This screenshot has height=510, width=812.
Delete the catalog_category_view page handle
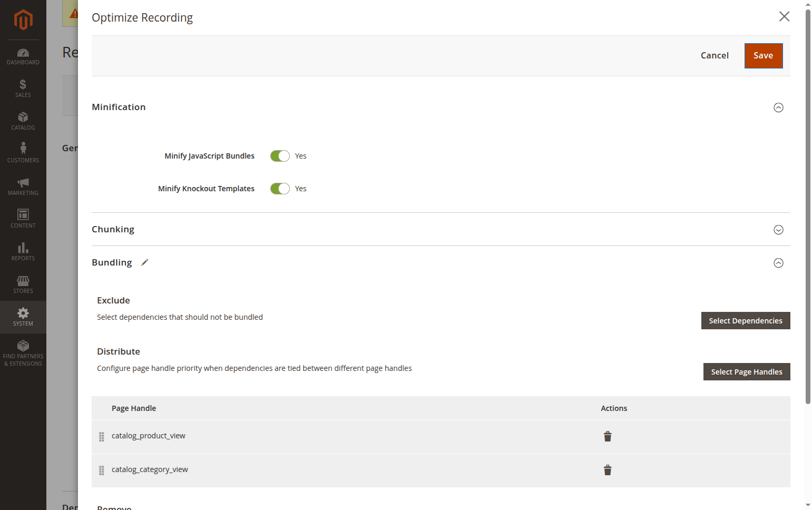tap(608, 470)
